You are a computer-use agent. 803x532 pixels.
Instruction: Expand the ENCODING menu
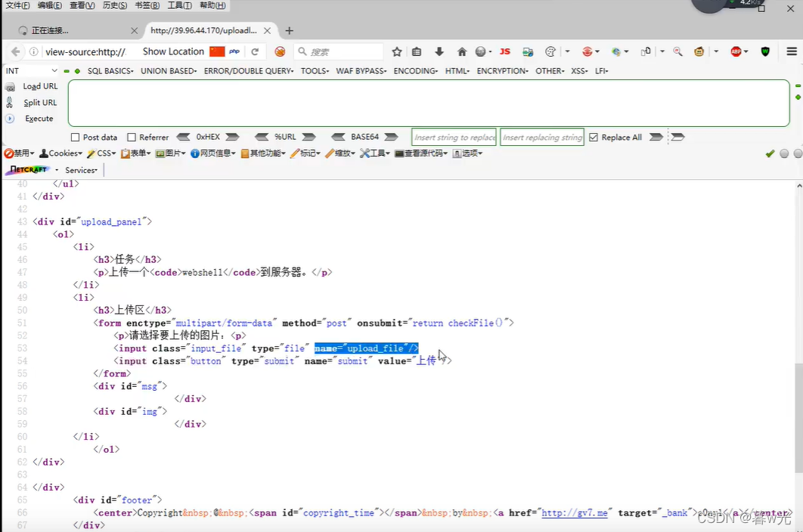tap(415, 71)
